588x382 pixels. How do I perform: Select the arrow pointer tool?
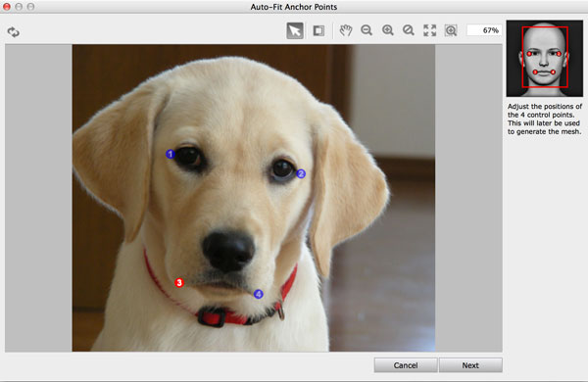(x=295, y=30)
